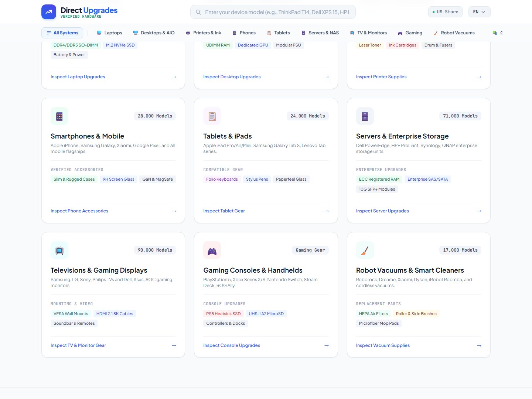The width and height of the screenshot is (532, 399).
Task: Click the Robot Vacuums broom icon
Action: [365, 250]
